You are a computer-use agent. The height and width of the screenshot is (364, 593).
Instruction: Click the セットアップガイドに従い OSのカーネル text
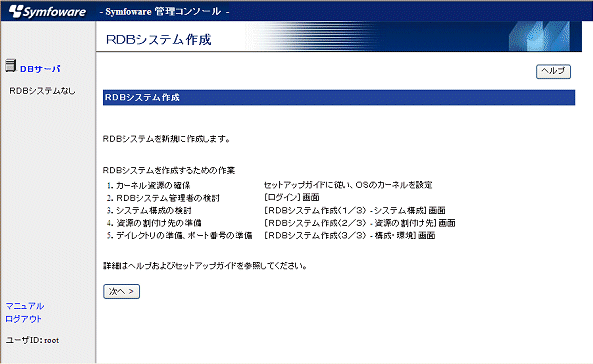pyautogui.click(x=348, y=185)
